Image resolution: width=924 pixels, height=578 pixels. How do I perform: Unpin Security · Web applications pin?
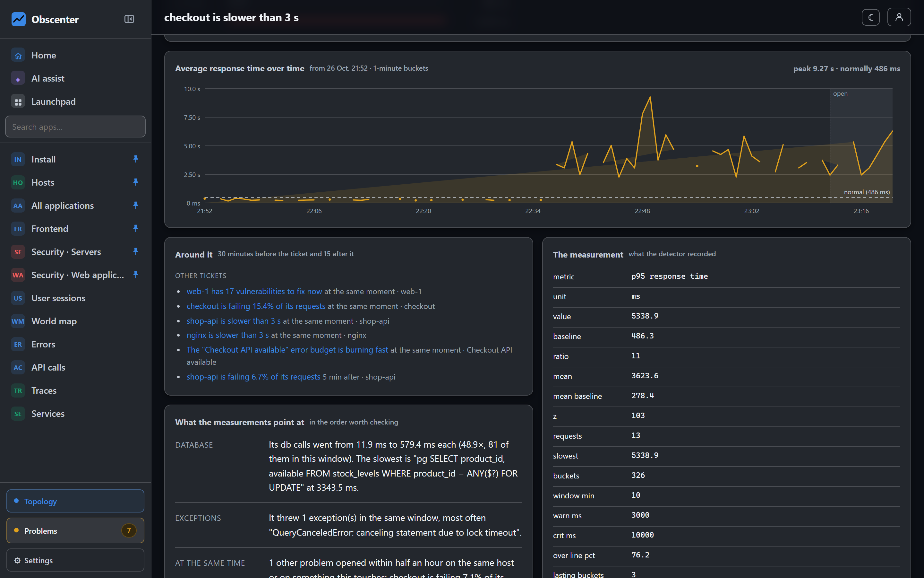click(135, 275)
